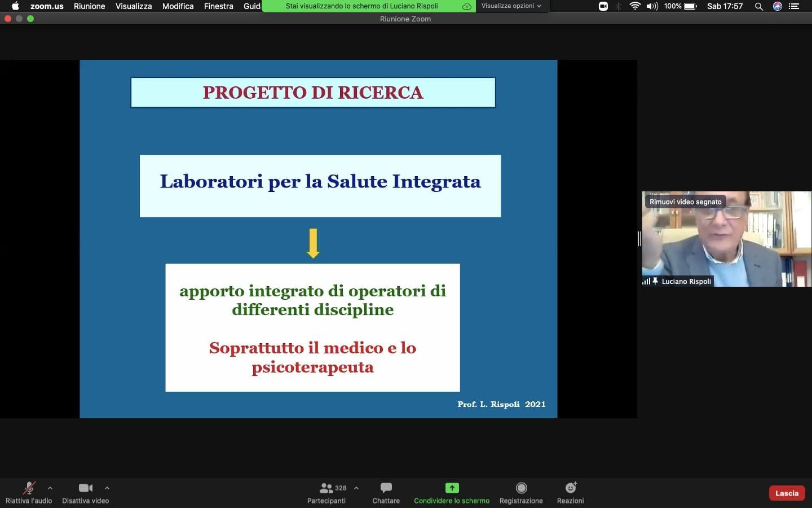Expand video options chevron next to camera
The height and width of the screenshot is (508, 812).
(x=107, y=488)
